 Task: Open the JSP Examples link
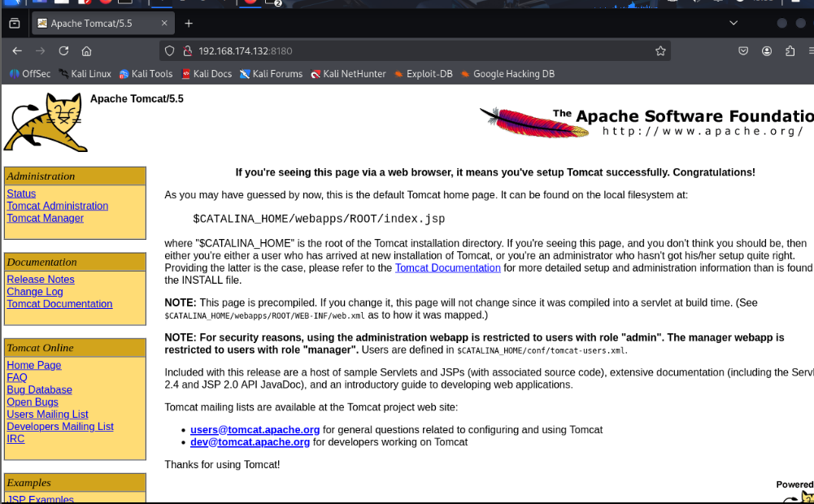[40, 499]
